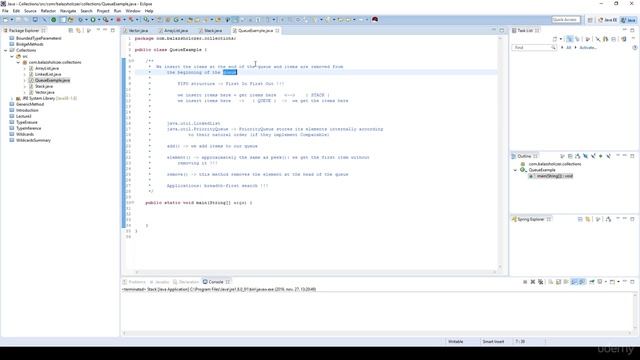Click first Spring Explorer toolbar icon
640x360 pixels.
point(580,219)
